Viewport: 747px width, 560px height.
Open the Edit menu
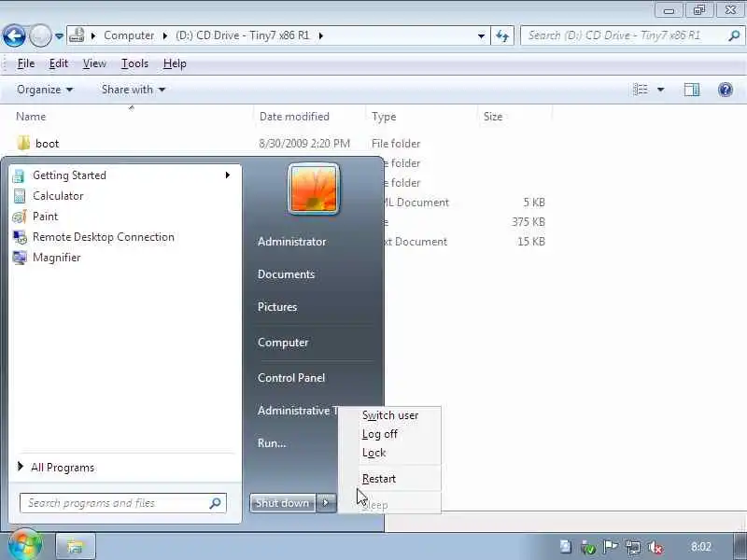point(59,63)
